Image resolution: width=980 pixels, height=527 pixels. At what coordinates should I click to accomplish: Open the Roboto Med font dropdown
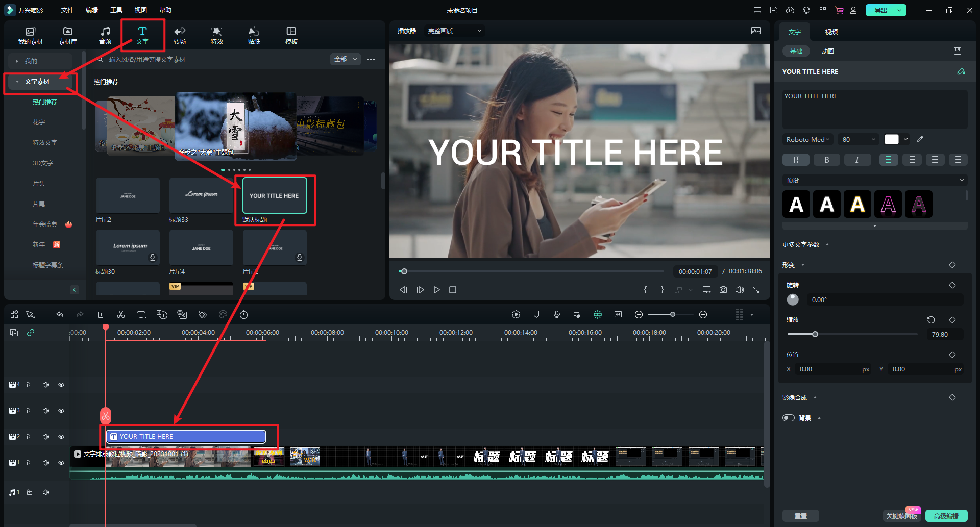coord(807,139)
